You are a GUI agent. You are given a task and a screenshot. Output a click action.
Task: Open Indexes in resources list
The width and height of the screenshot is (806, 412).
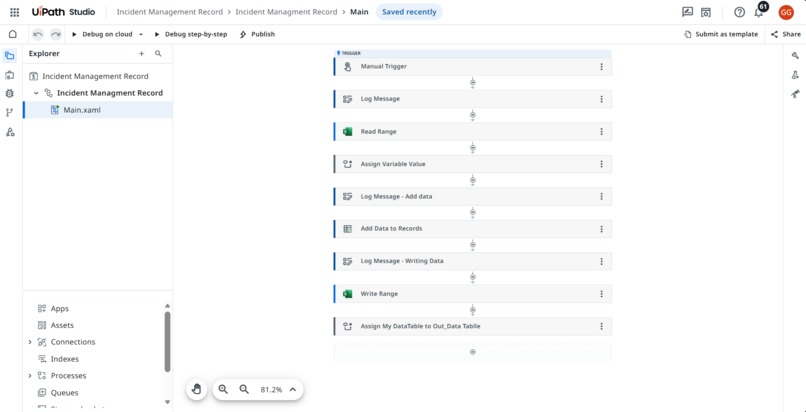point(65,359)
